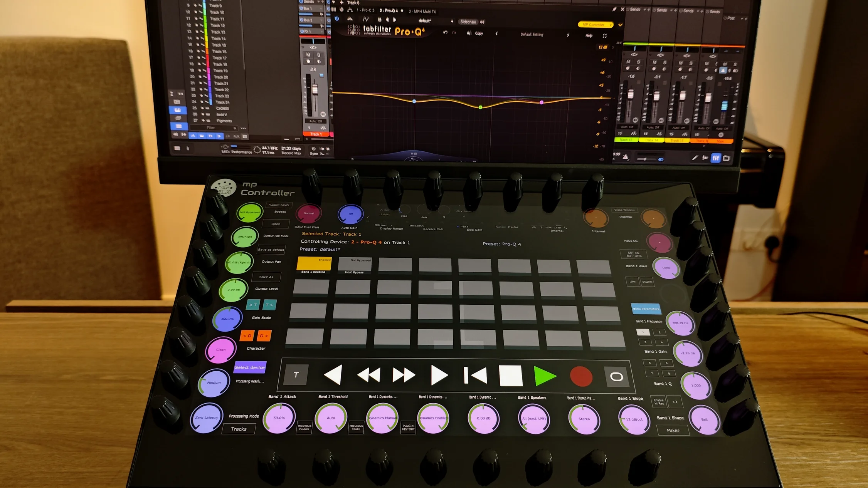The width and height of the screenshot is (868, 488).
Task: Tap the next device 'D >' button
Action: click(264, 336)
